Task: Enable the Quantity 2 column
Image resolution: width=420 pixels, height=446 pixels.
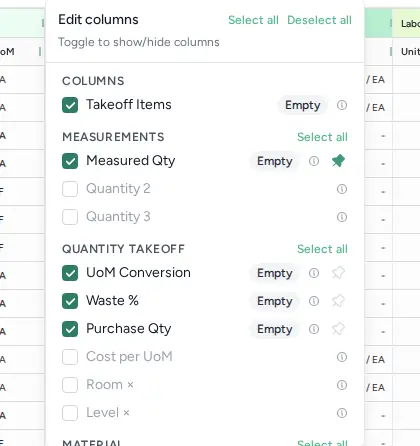Action: point(70,189)
